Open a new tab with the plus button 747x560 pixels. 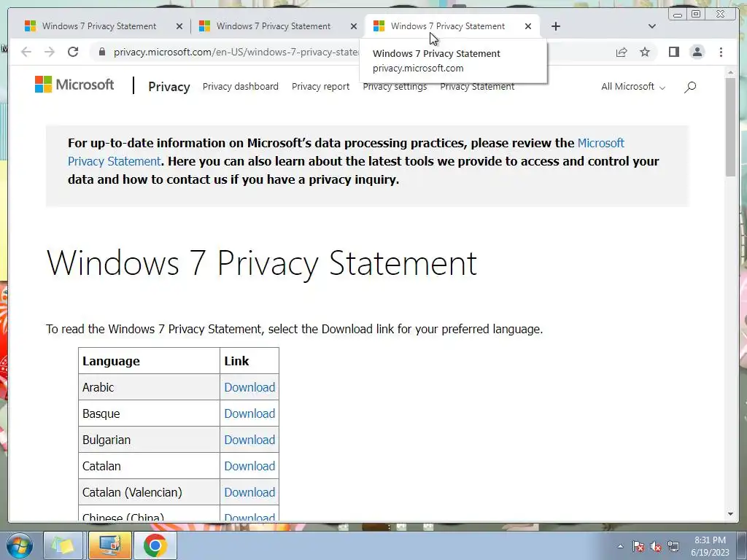pos(555,26)
